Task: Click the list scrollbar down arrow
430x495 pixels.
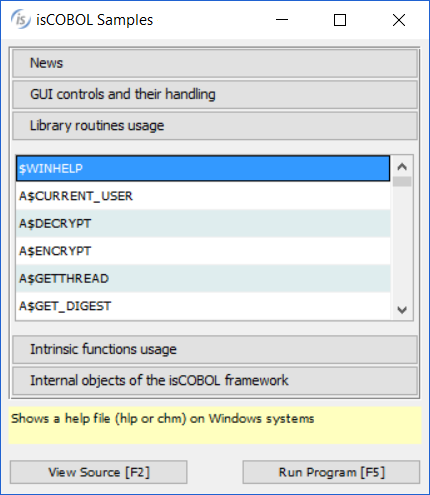Action: [402, 310]
